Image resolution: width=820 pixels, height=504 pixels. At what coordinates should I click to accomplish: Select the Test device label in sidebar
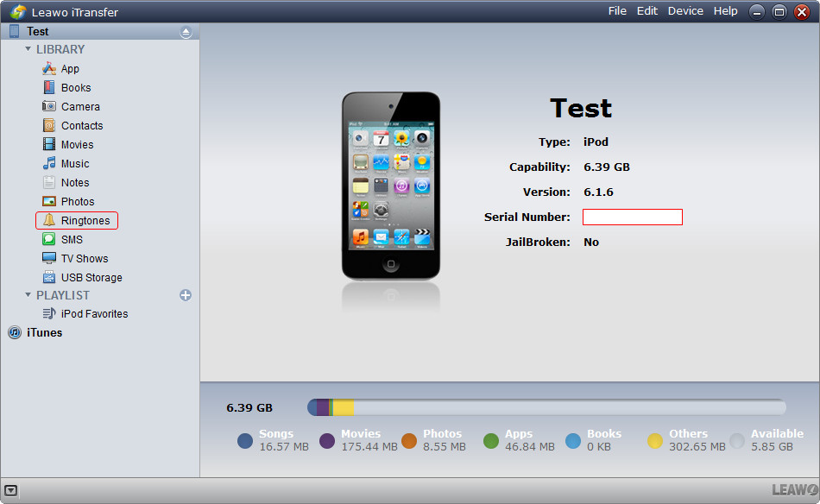(x=38, y=31)
